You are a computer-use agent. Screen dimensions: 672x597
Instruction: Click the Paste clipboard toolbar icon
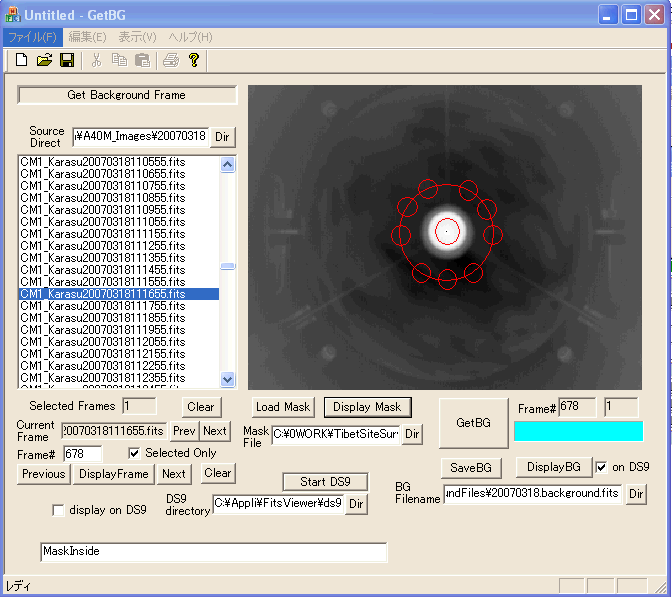pyautogui.click(x=142, y=60)
